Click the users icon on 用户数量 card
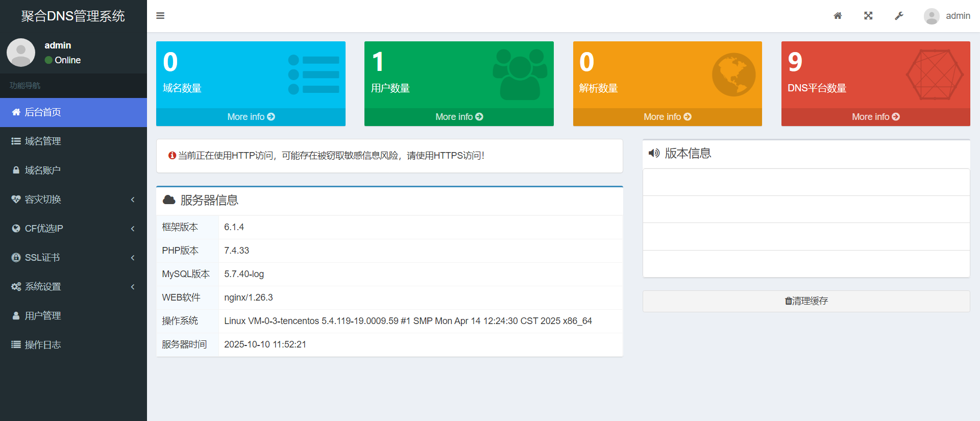The image size is (980, 421). coord(520,75)
